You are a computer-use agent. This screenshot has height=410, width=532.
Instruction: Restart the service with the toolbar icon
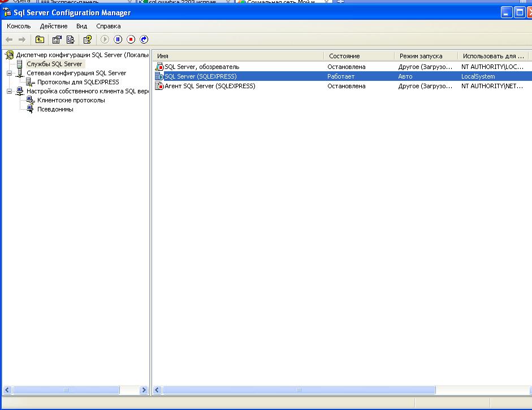pos(144,40)
